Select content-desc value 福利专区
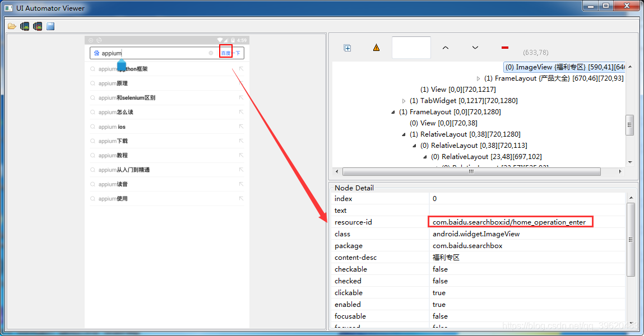The width and height of the screenshot is (644, 336). click(x=446, y=258)
